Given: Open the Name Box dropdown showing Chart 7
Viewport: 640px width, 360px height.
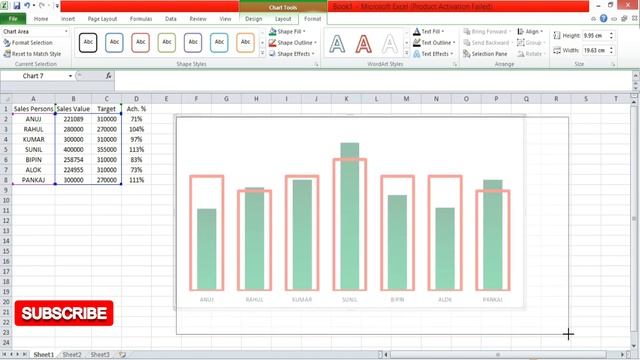Looking at the screenshot, I should coord(70,76).
